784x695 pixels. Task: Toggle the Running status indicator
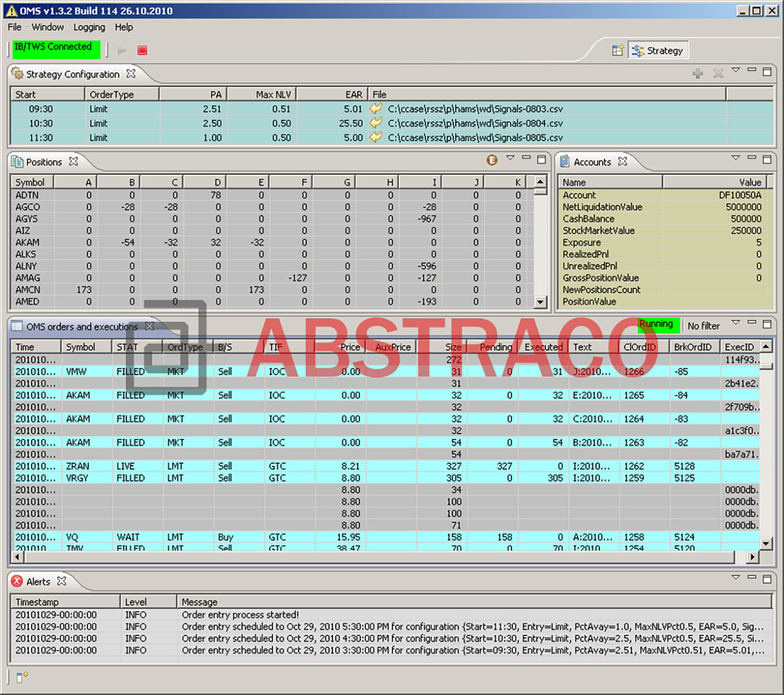click(x=658, y=325)
